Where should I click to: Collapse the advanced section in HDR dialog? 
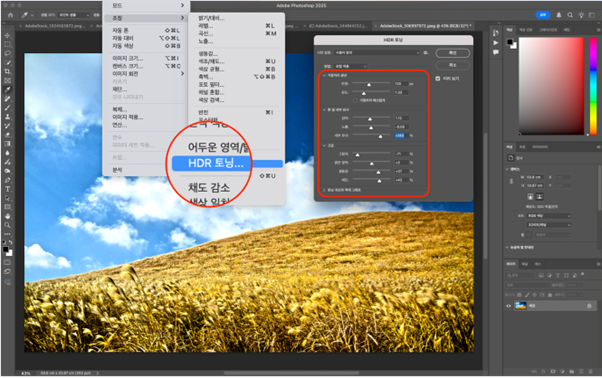[324, 145]
